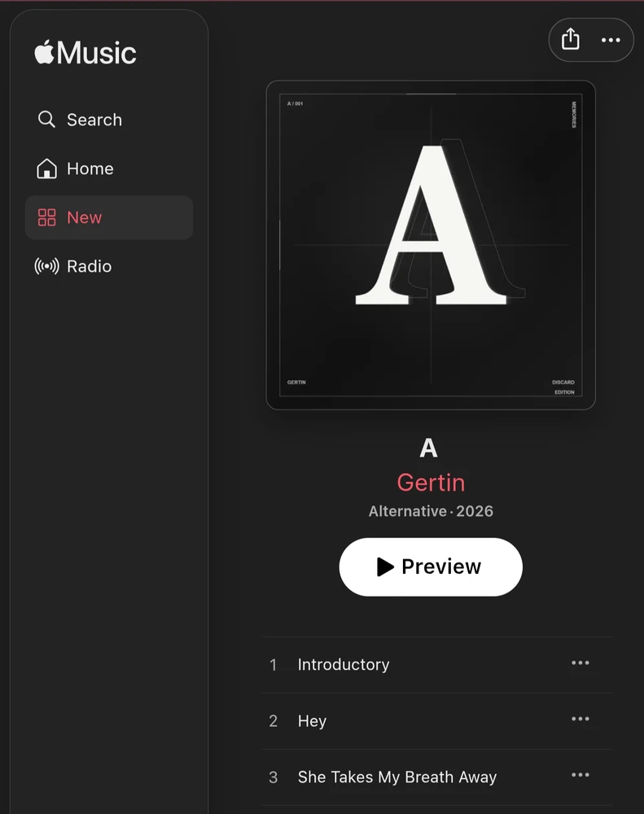Viewport: 644px width, 814px height.
Task: Open the album more options ellipsis
Action: 611,40
